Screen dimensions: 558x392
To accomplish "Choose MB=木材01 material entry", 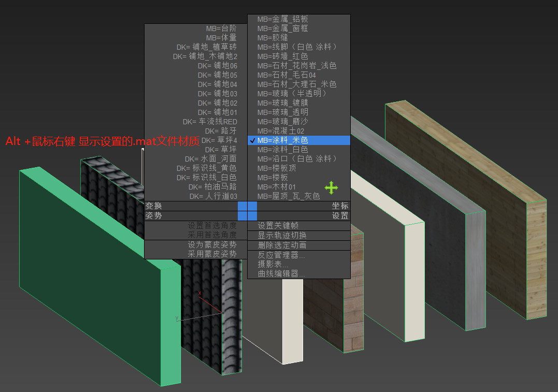I will coord(277,186).
